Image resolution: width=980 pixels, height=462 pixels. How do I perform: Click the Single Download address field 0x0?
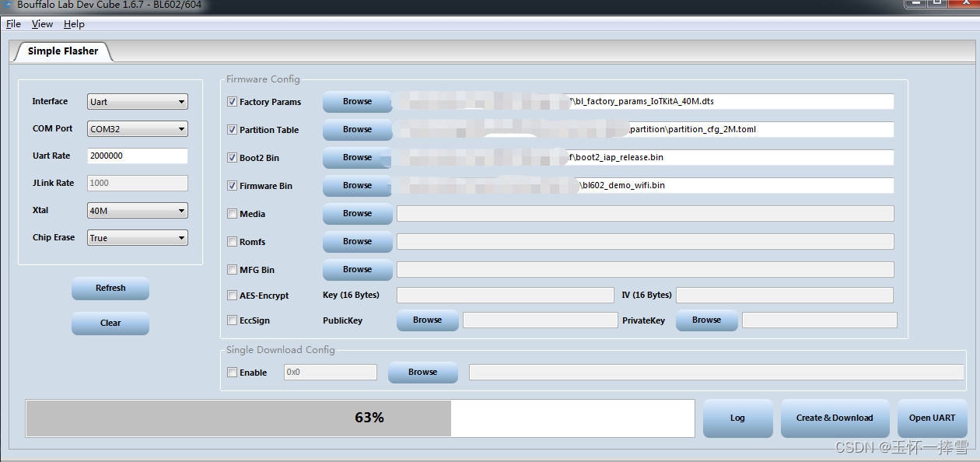[331, 373]
